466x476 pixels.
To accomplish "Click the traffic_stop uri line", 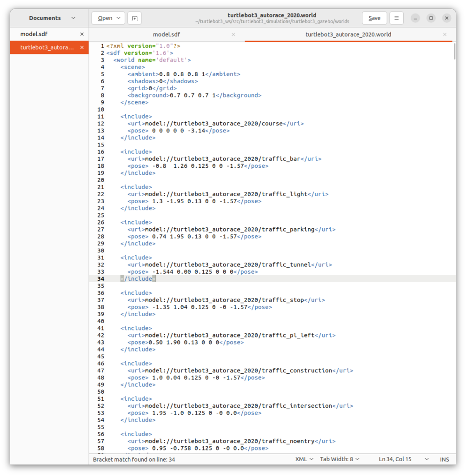I will click(226, 300).
